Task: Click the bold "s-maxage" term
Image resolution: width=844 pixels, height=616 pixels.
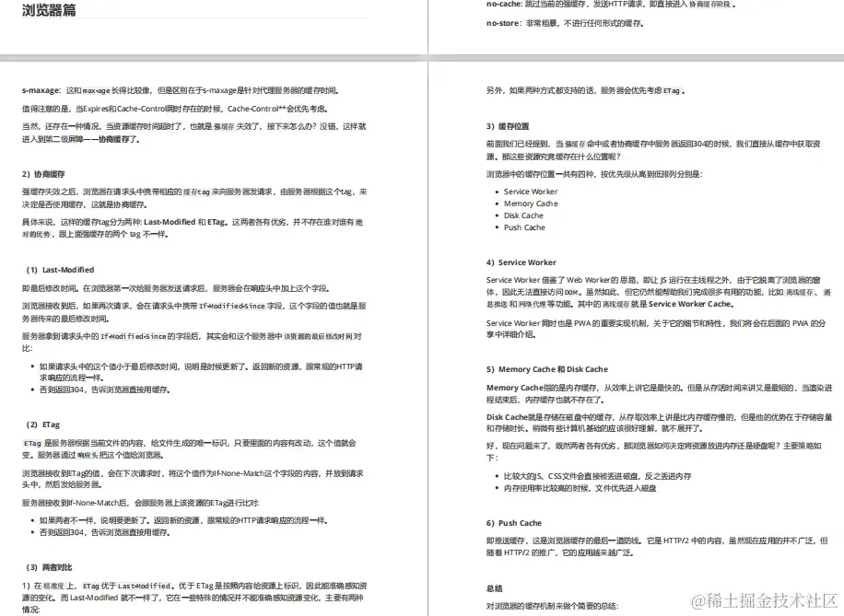Action: pyautogui.click(x=37, y=89)
